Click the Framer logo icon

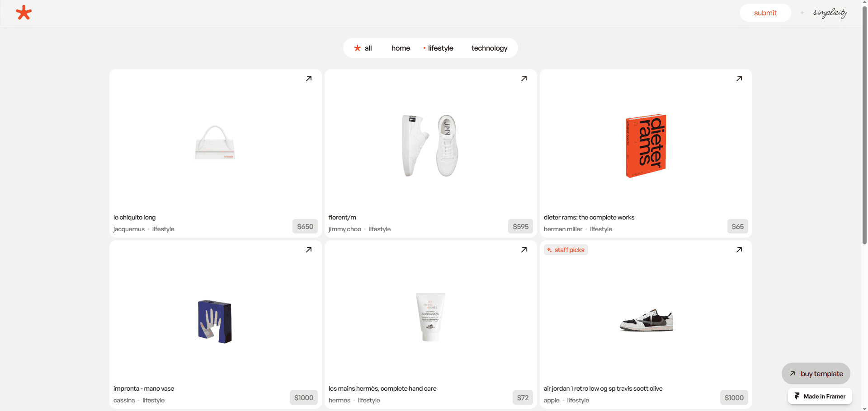797,396
